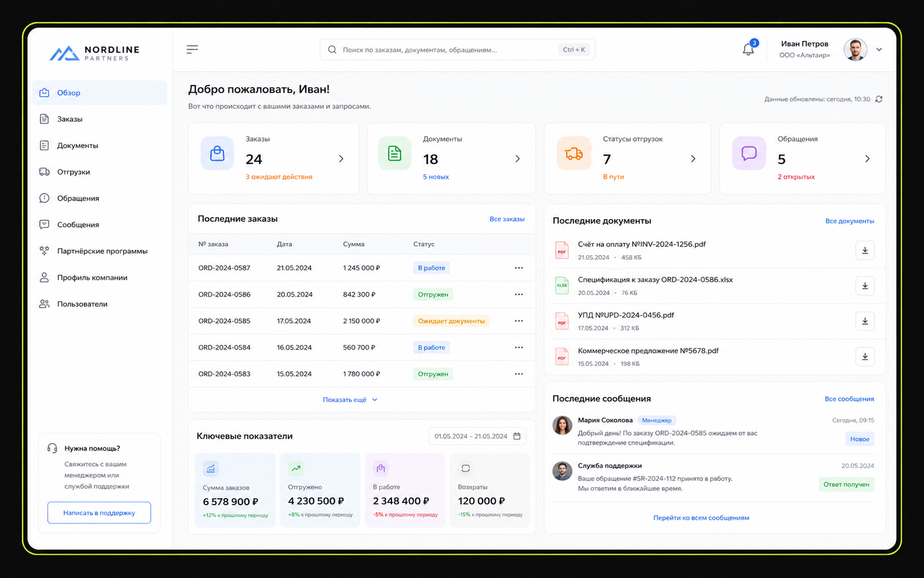Open Статусы отгрузок card arrow chevron
This screenshot has height=578, width=924.
pos(693,158)
